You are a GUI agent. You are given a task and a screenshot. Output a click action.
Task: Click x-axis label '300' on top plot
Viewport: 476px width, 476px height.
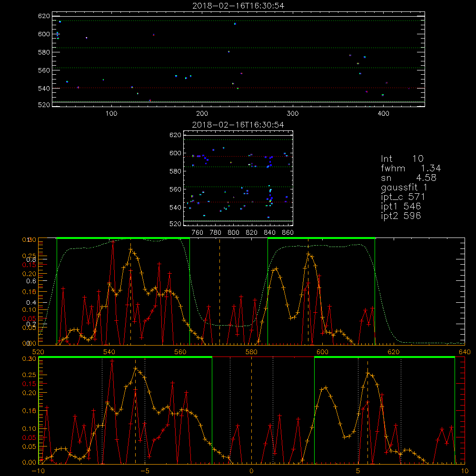click(293, 114)
